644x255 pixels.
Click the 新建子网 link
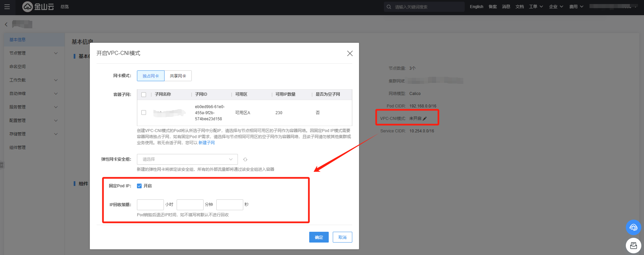(x=206, y=143)
